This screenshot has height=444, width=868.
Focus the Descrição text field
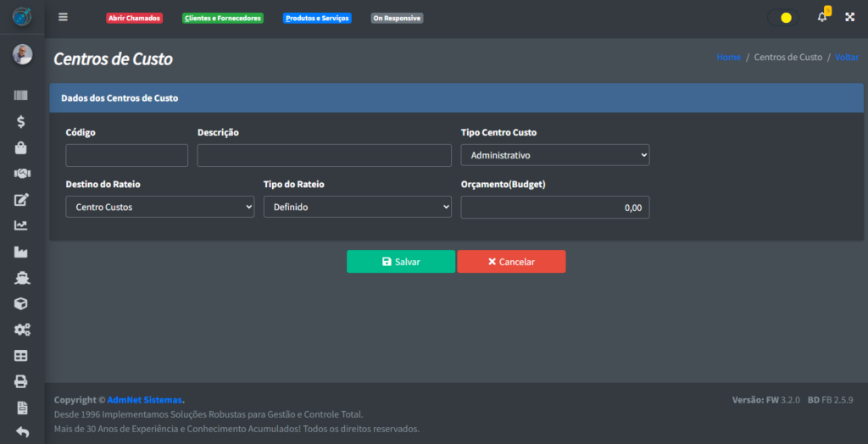click(x=324, y=156)
